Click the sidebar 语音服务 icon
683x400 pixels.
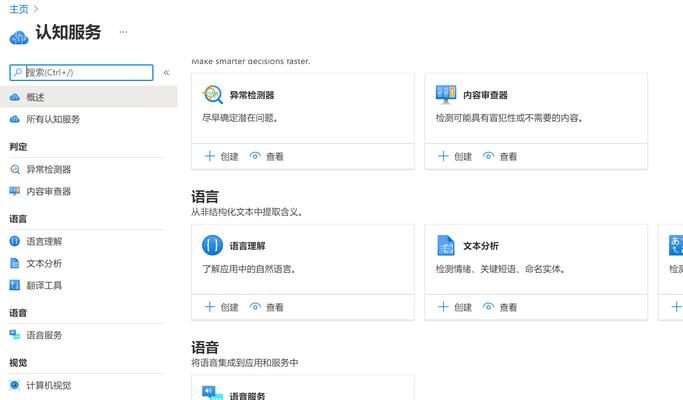tap(15, 335)
